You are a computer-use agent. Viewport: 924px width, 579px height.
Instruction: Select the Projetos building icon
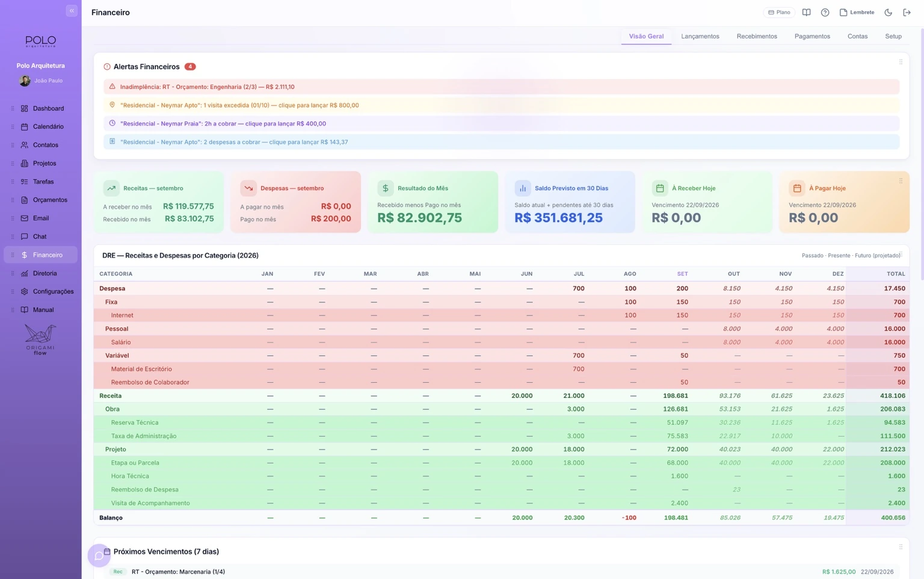25,164
